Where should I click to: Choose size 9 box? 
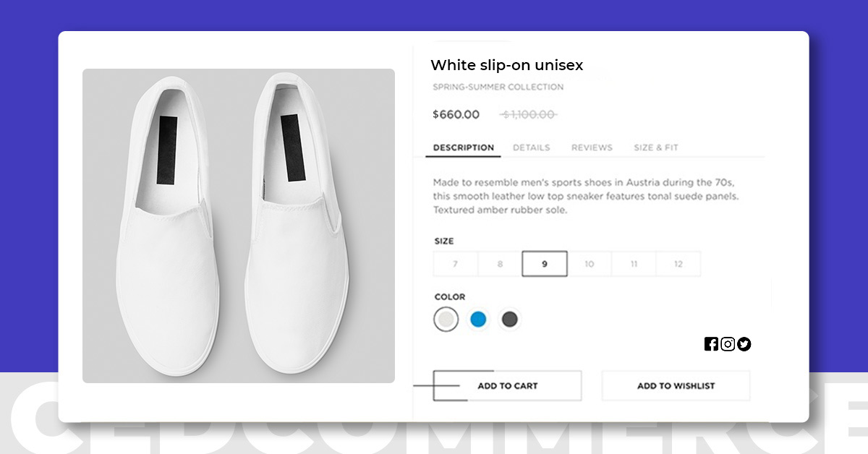click(545, 264)
